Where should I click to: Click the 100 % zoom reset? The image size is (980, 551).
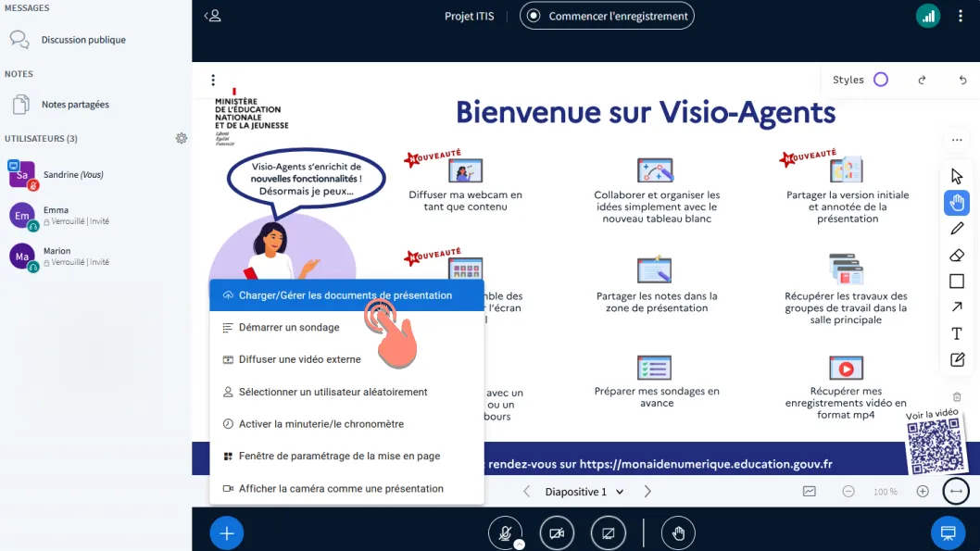click(x=885, y=492)
